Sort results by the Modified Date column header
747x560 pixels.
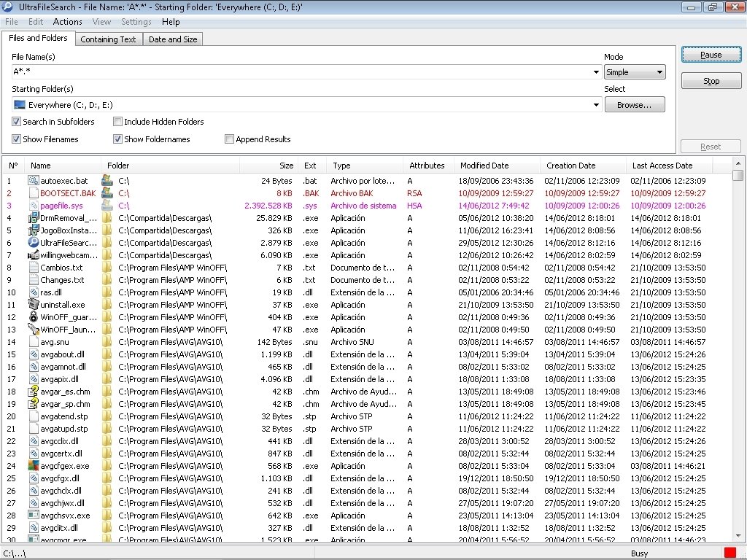[497, 166]
